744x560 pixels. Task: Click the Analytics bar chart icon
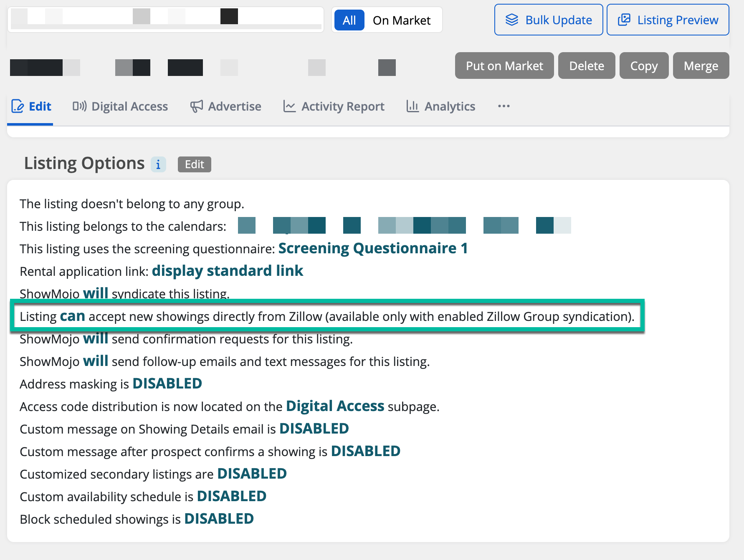[412, 106]
